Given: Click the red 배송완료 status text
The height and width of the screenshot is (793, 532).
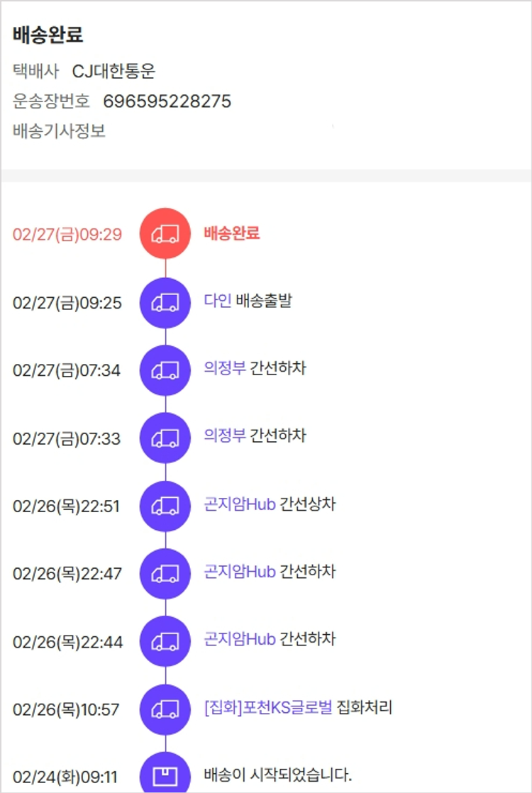Looking at the screenshot, I should pos(231,233).
